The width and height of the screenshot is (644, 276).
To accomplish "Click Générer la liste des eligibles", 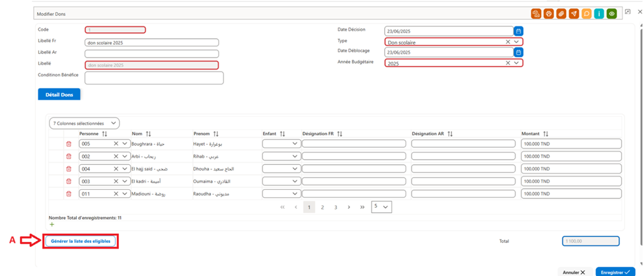I will click(81, 241).
